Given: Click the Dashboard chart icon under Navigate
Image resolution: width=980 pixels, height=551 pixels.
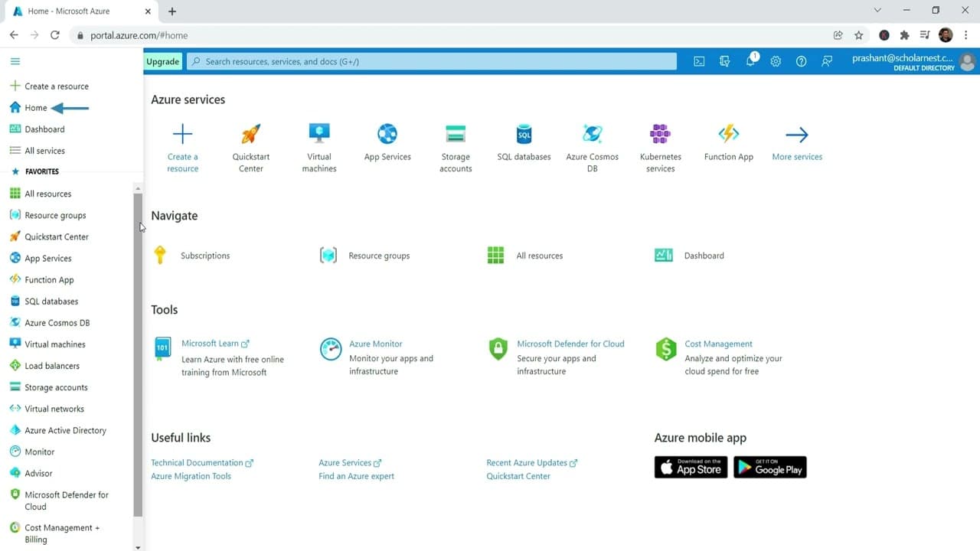Looking at the screenshot, I should pos(664,255).
